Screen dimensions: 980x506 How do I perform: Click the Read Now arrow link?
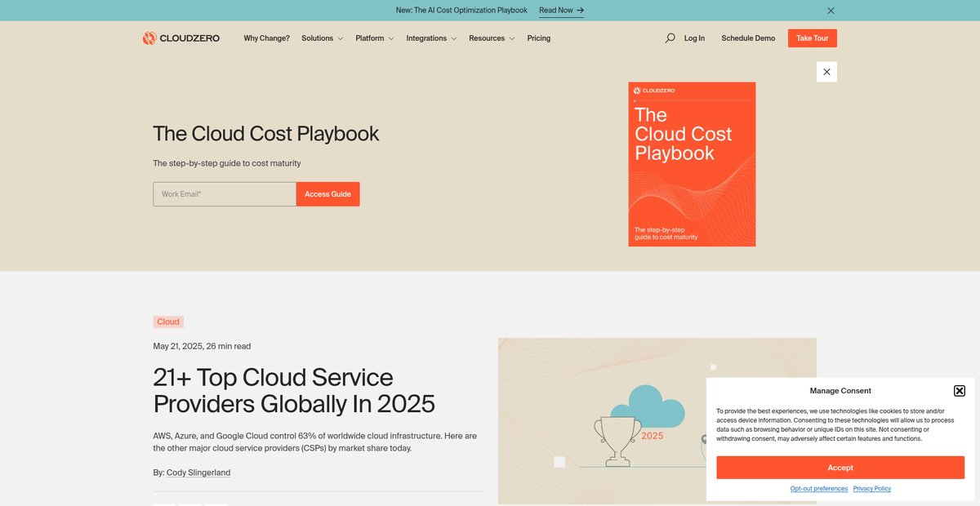[x=561, y=11]
